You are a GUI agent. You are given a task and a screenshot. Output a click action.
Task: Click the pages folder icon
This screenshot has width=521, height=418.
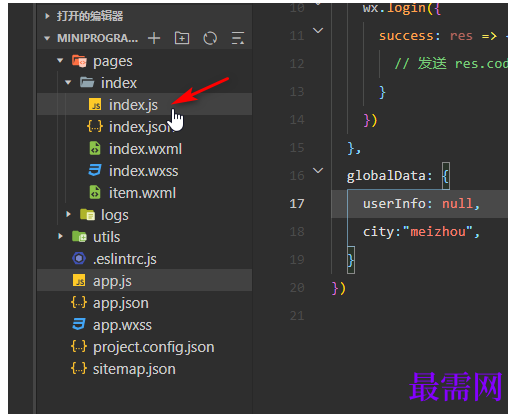(x=79, y=61)
